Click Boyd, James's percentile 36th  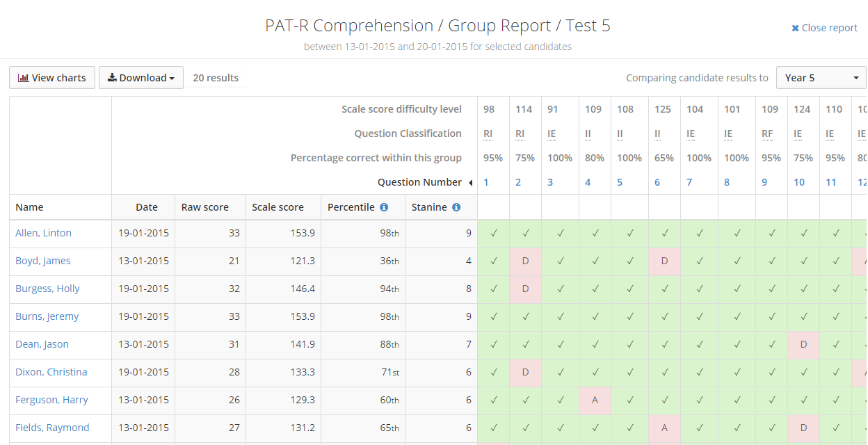[389, 261]
